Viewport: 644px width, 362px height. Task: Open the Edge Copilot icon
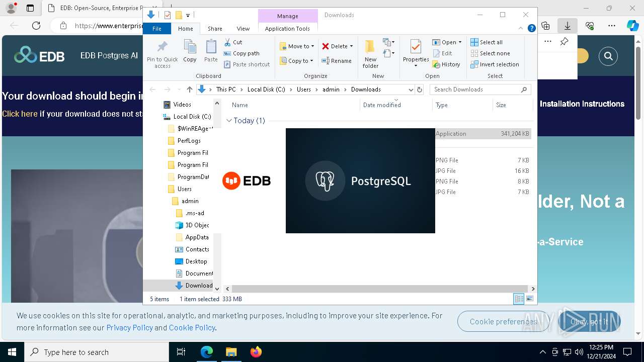point(632,26)
